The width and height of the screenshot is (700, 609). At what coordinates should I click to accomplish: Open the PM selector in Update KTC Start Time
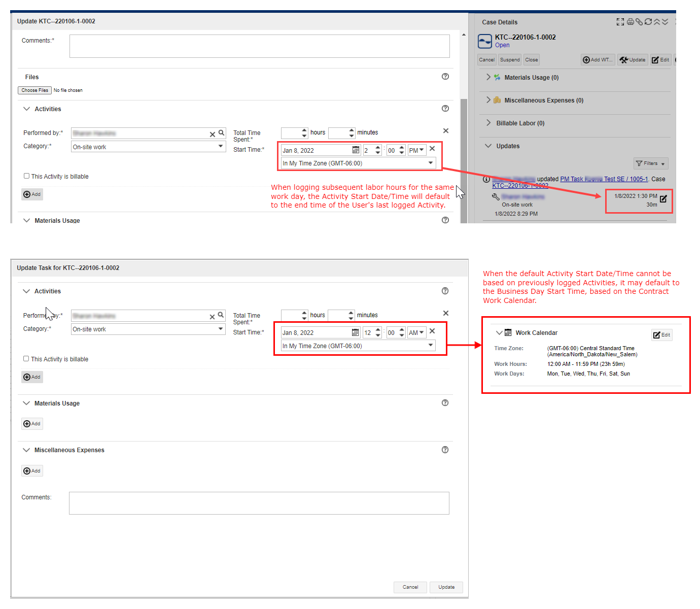pos(416,150)
